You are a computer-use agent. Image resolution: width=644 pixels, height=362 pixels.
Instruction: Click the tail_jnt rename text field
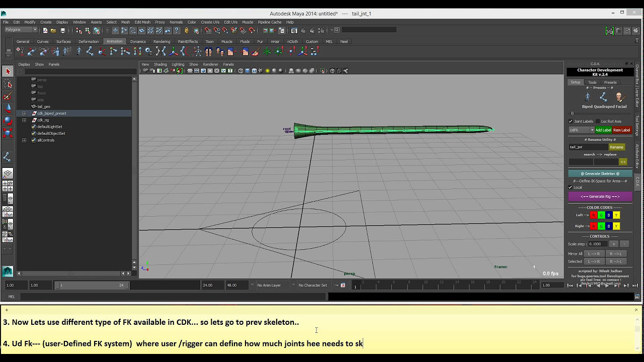pyautogui.click(x=588, y=147)
